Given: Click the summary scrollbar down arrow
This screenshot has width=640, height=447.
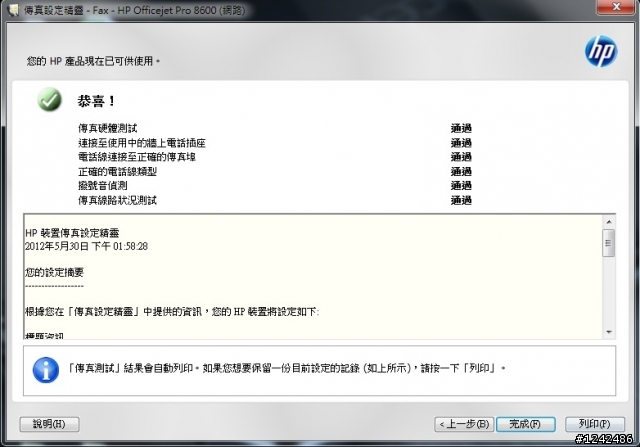Looking at the screenshot, I should point(609,332).
